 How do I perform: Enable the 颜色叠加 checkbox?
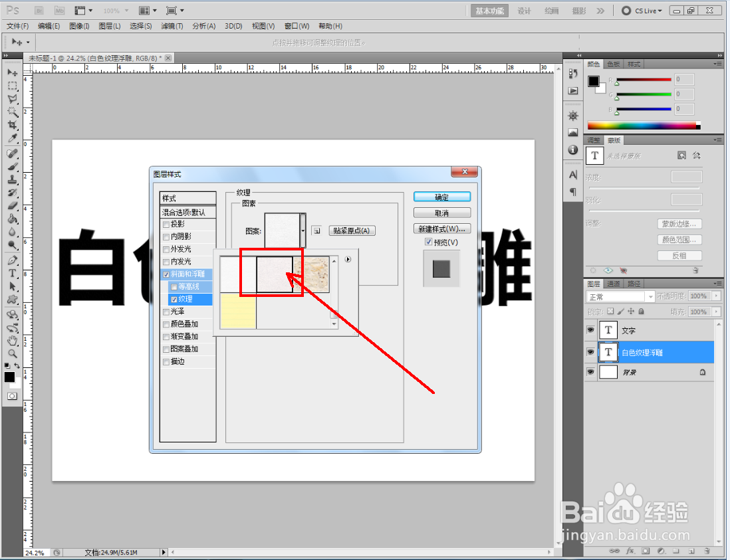pyautogui.click(x=166, y=325)
